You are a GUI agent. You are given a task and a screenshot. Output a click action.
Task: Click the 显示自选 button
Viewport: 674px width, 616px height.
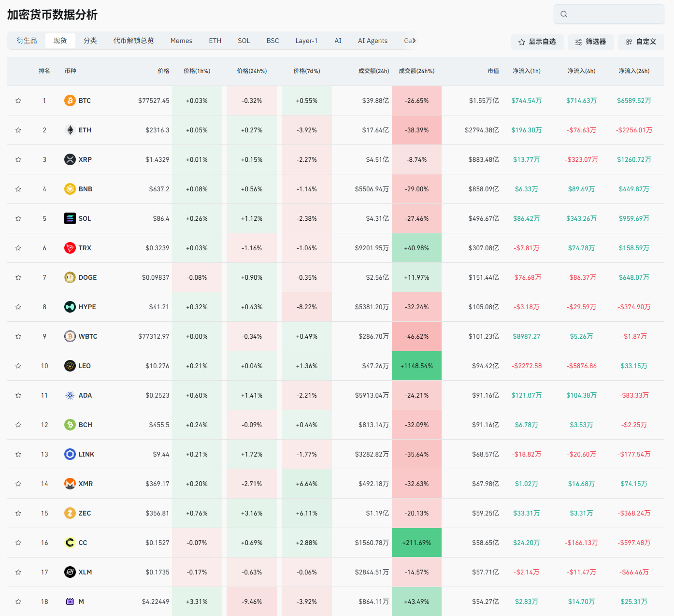(x=537, y=42)
